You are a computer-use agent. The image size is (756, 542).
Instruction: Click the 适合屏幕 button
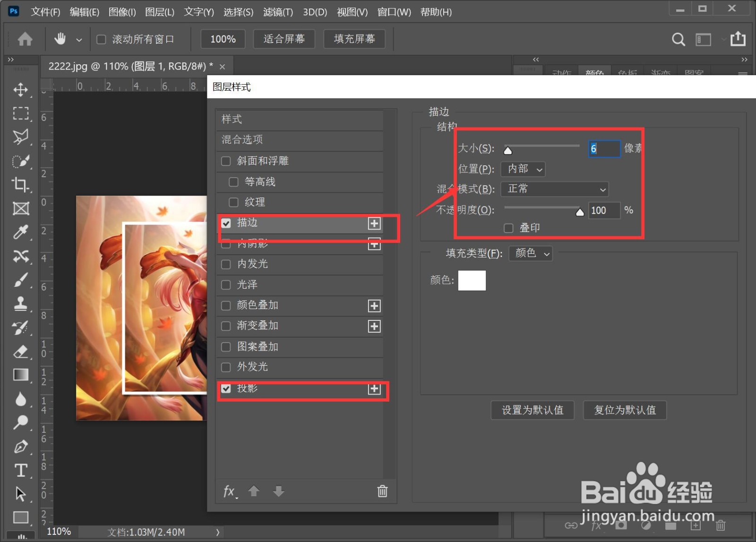[284, 39]
